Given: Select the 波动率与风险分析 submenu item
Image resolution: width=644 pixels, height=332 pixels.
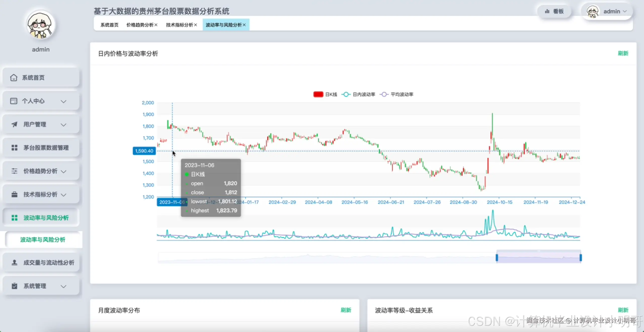Looking at the screenshot, I should tap(43, 240).
